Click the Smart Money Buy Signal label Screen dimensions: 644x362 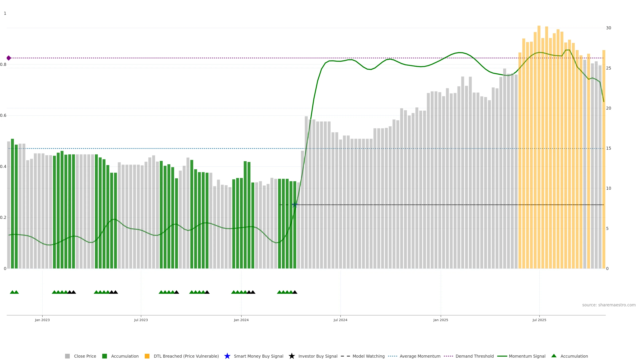(258, 356)
